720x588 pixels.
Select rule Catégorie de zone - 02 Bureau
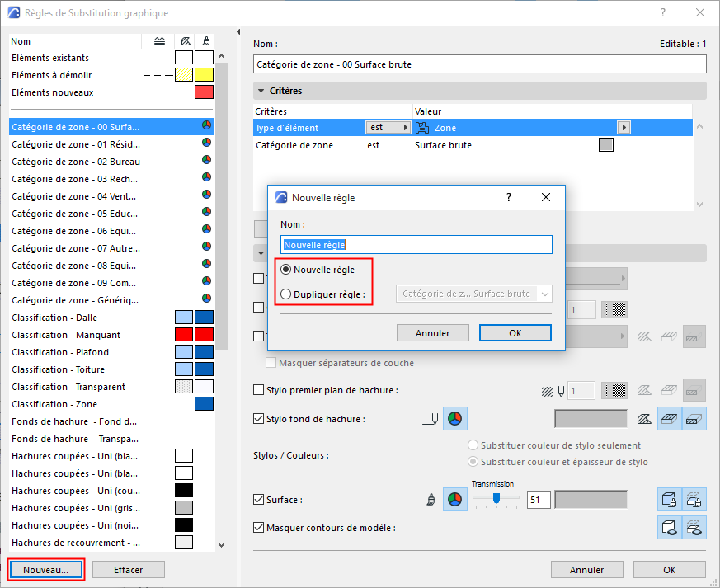(111, 162)
